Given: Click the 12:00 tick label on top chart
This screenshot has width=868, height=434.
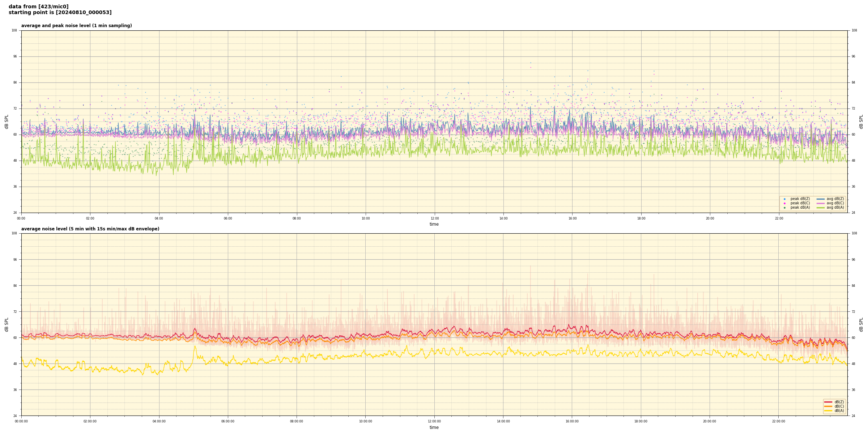Looking at the screenshot, I should [434, 218].
